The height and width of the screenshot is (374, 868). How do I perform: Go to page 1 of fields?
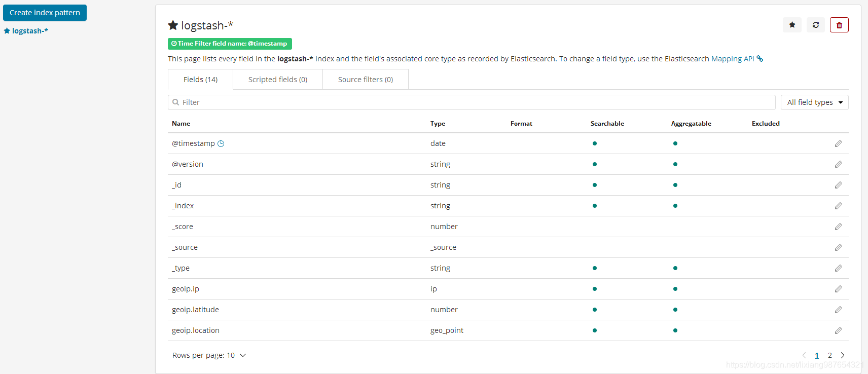[817, 355]
